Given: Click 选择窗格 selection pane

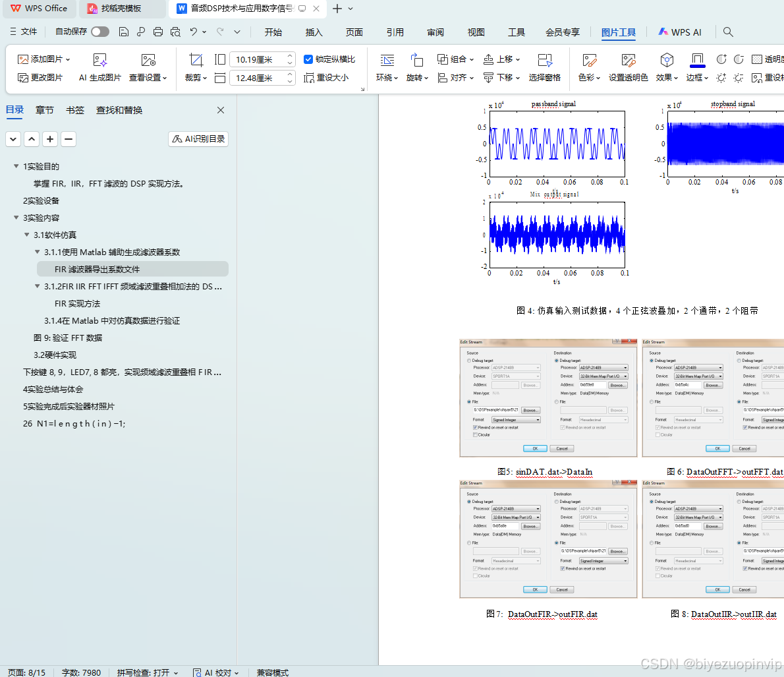Looking at the screenshot, I should (x=544, y=67).
